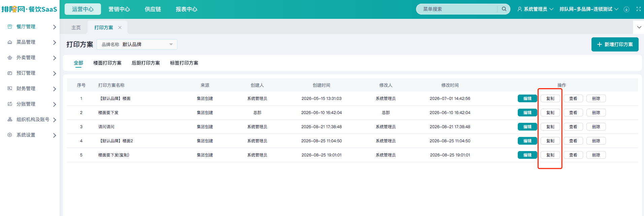
Task: Click the 菜品管理 sidebar icon
Action: pyautogui.click(x=10, y=42)
